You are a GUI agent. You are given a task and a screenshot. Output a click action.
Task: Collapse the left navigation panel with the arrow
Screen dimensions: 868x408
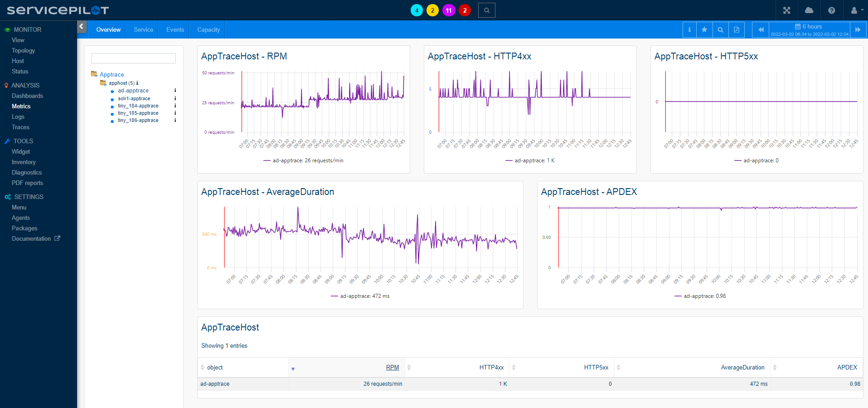pyautogui.click(x=82, y=27)
